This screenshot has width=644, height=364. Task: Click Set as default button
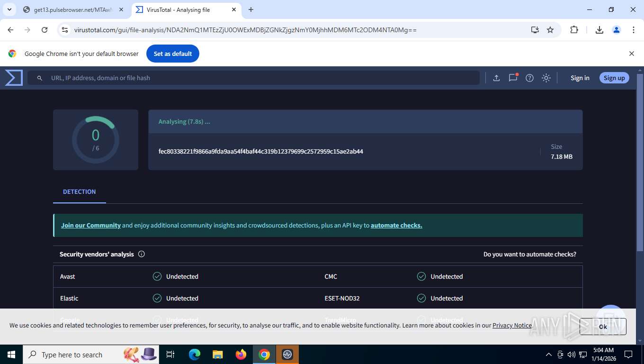(173, 54)
